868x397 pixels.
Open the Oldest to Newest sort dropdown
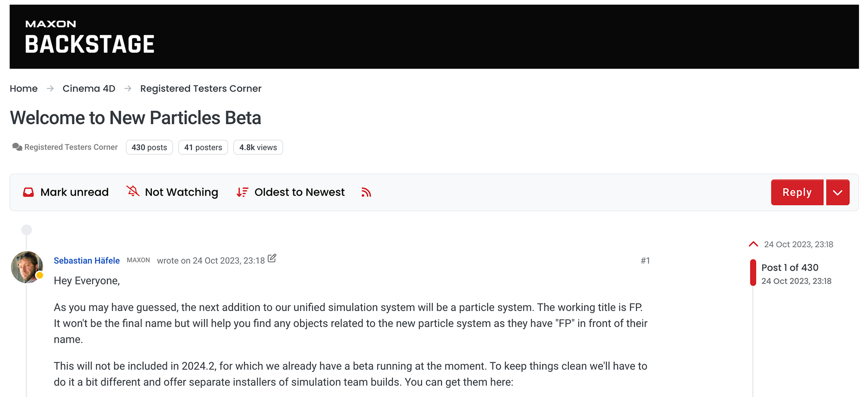tap(291, 192)
